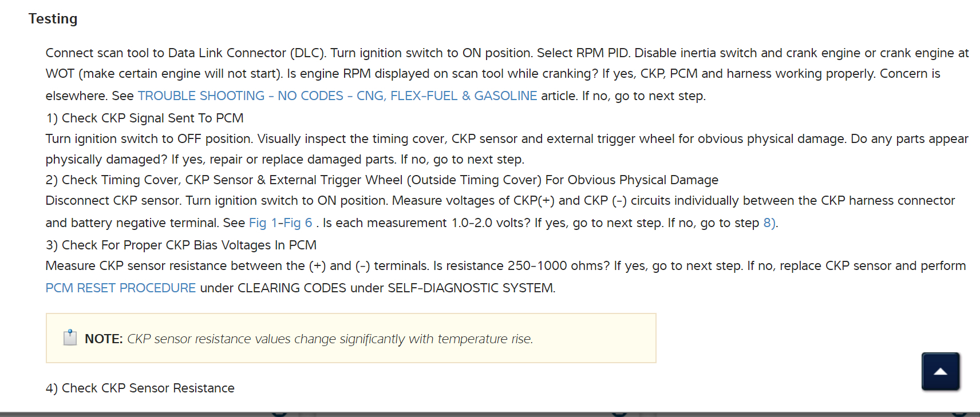
Task: Click the bold NOTE: label
Action: pyautogui.click(x=104, y=339)
